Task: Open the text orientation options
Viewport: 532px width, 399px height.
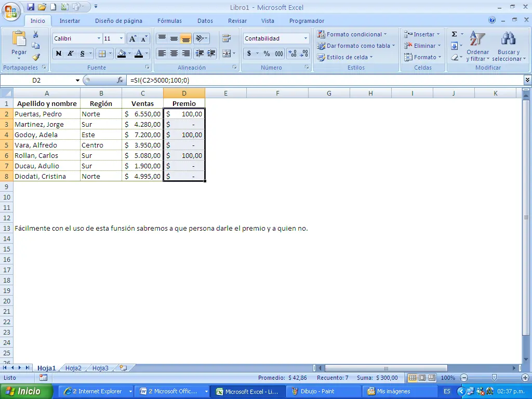Action: click(x=202, y=38)
